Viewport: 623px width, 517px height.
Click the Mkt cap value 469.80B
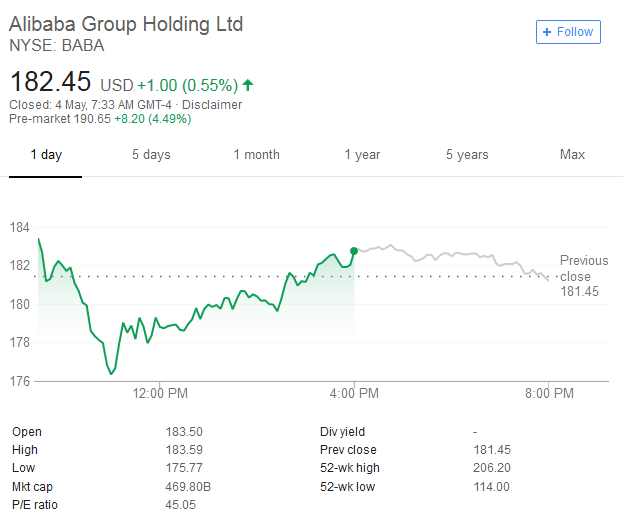coord(187,486)
